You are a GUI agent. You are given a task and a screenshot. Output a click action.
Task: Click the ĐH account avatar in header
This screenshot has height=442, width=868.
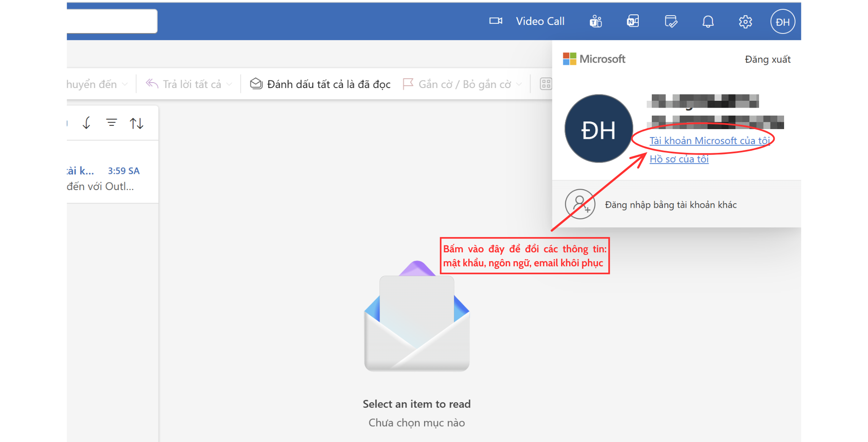tap(782, 22)
